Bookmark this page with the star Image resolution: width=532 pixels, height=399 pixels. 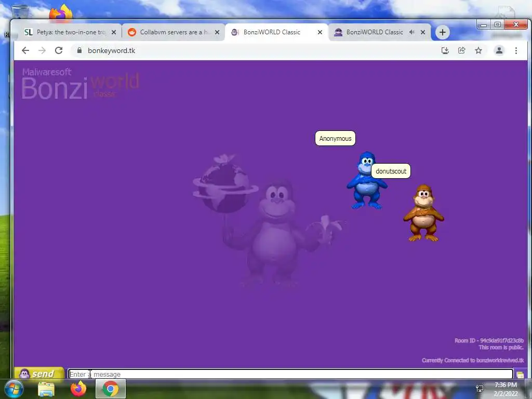(478, 50)
